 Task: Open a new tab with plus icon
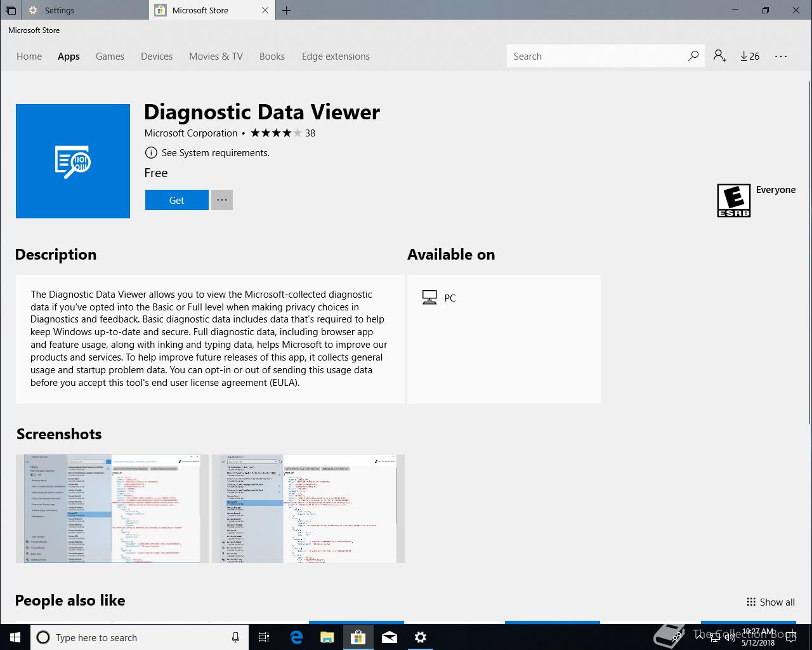(x=287, y=10)
